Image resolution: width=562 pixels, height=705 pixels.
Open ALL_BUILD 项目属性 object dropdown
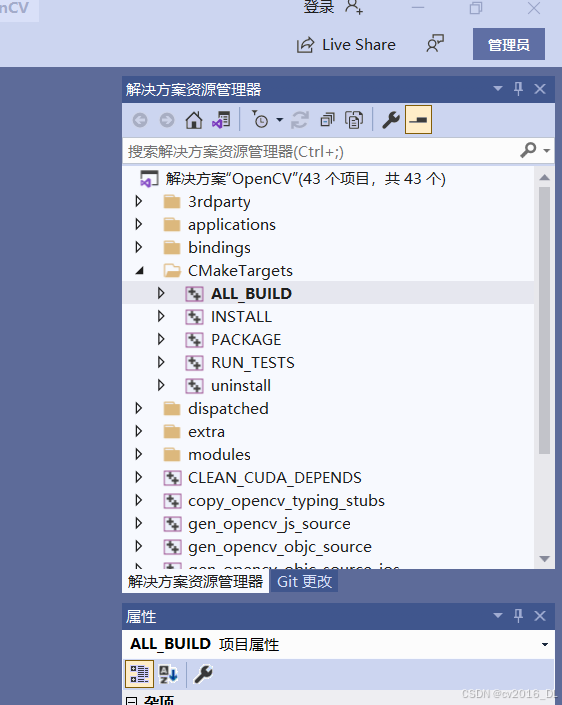(544, 644)
